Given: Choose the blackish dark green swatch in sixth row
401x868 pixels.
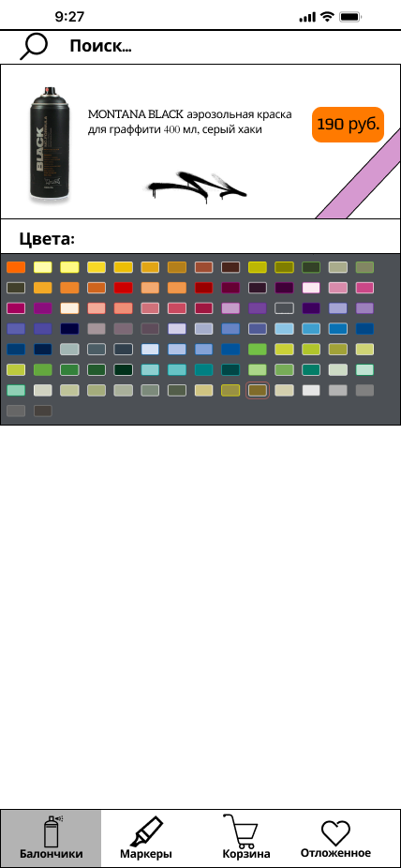Looking at the screenshot, I should (x=124, y=369).
